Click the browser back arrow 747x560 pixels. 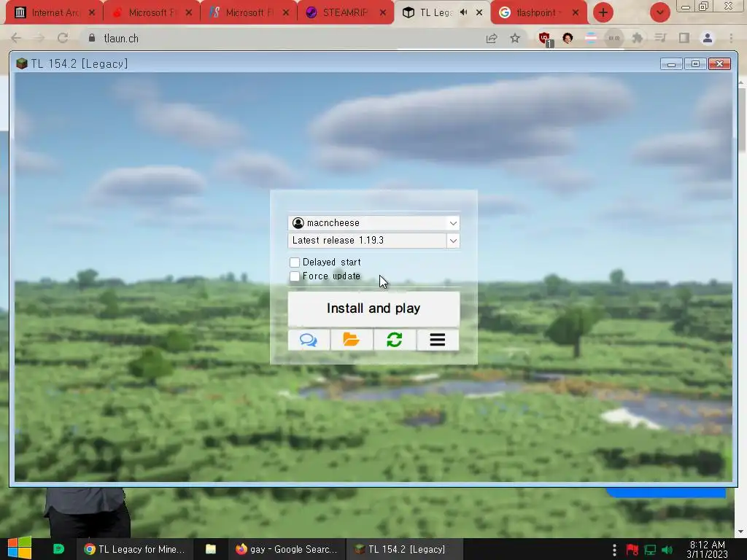[x=16, y=38]
